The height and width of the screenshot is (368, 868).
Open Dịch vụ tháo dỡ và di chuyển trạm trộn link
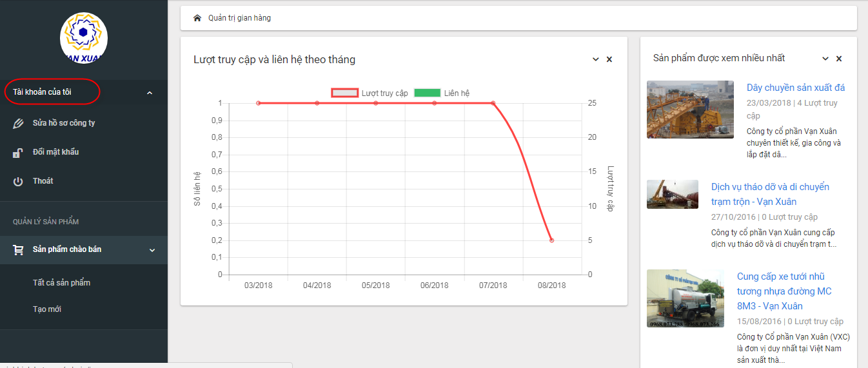tap(770, 194)
